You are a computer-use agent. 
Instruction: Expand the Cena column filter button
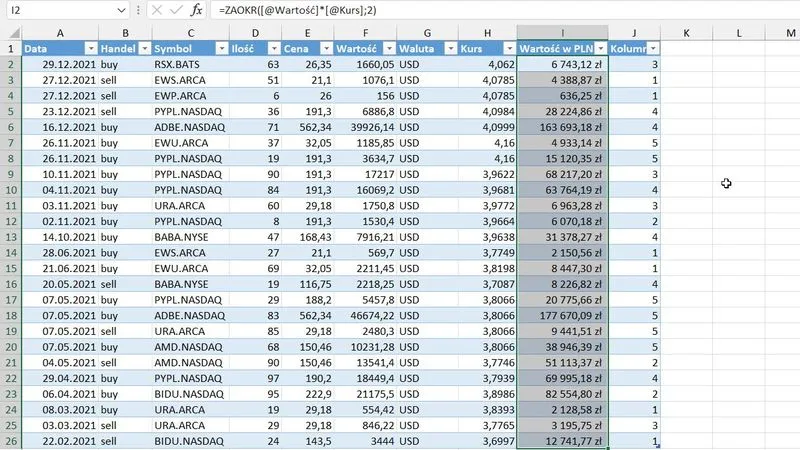[325, 48]
